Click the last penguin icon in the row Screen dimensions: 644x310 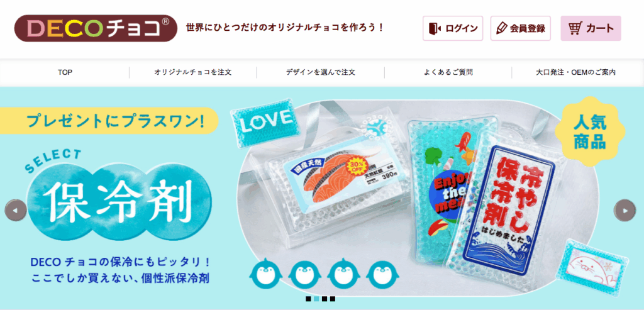[382, 274]
